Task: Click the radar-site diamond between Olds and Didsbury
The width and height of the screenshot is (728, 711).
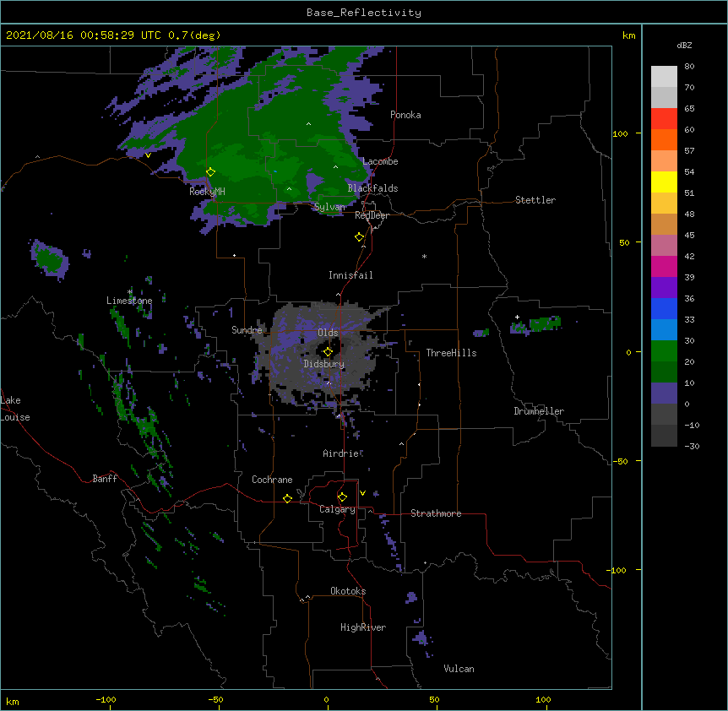Action: [328, 351]
